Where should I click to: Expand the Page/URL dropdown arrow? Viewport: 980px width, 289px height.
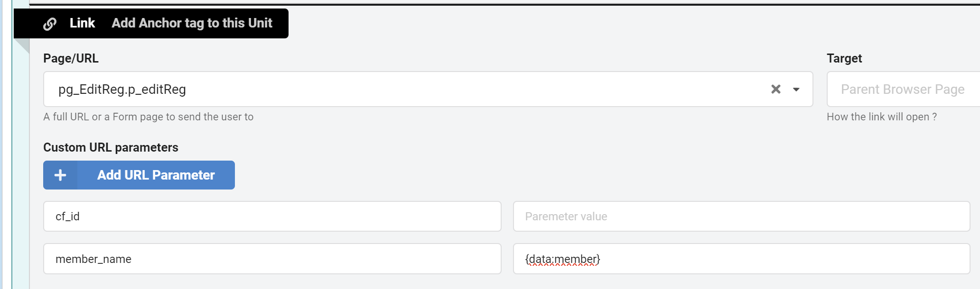(796, 90)
